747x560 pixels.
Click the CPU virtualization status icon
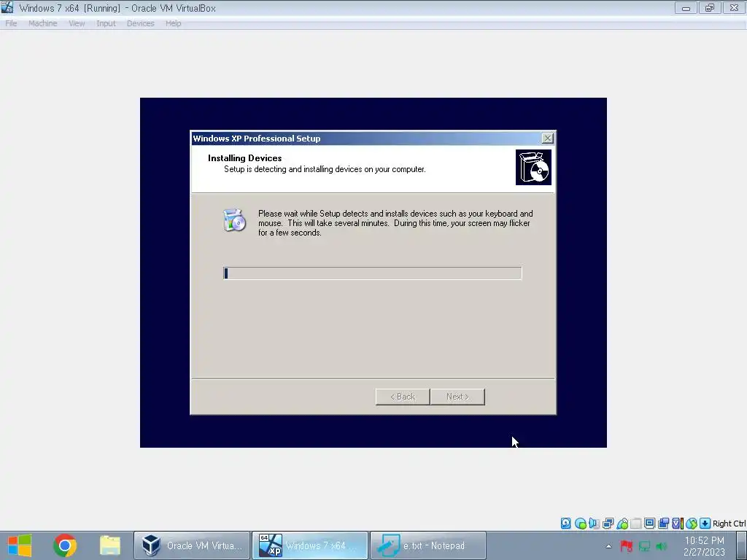point(677,524)
